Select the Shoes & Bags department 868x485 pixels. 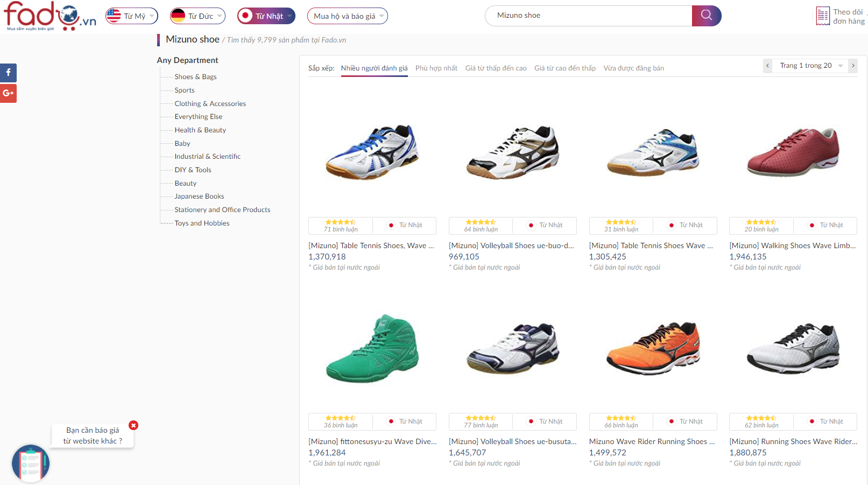[196, 77]
